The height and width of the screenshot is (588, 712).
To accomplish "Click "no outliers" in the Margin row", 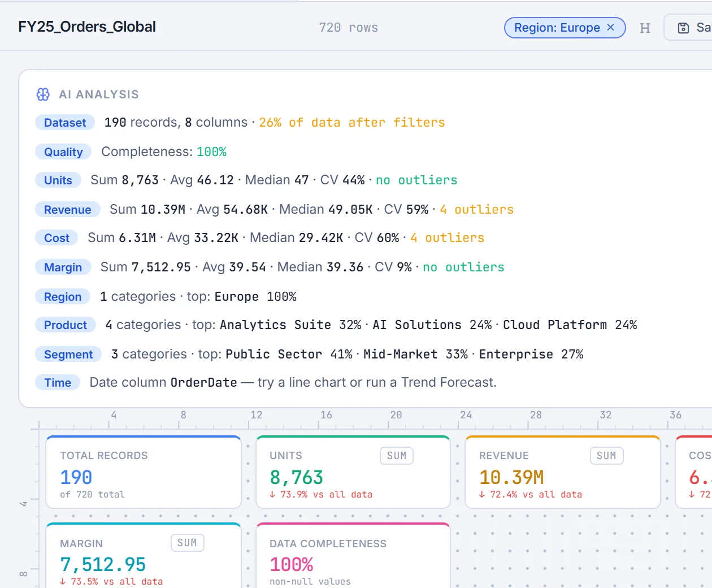I will 464,267.
